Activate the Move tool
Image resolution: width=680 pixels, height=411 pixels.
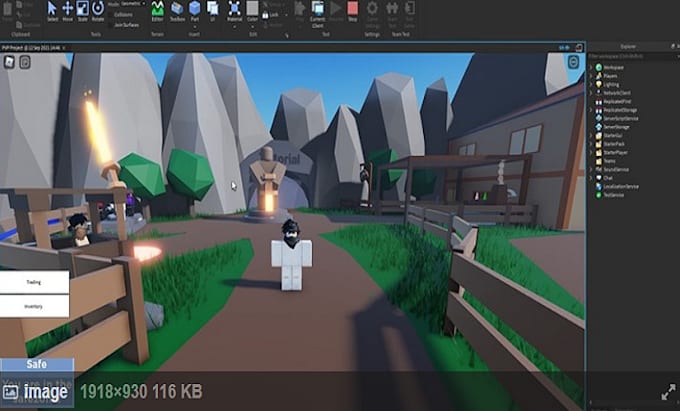tap(68, 11)
